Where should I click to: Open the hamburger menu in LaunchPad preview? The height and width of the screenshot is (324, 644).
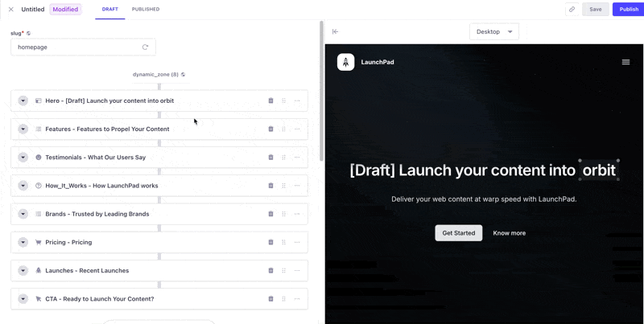625,62
